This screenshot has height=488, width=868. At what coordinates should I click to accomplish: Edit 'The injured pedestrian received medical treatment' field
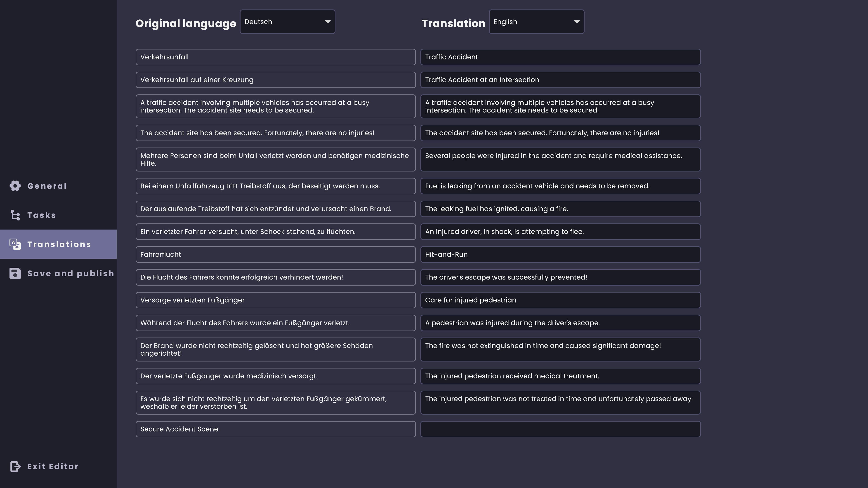pyautogui.click(x=560, y=376)
